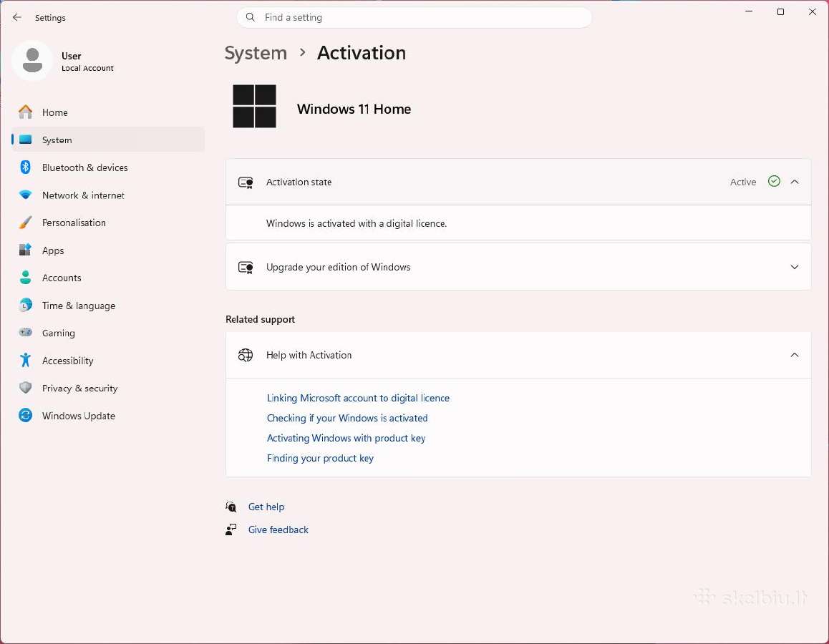Screen dimensions: 829x644
Task: Open Windows Update settings
Action: (x=108, y=415)
